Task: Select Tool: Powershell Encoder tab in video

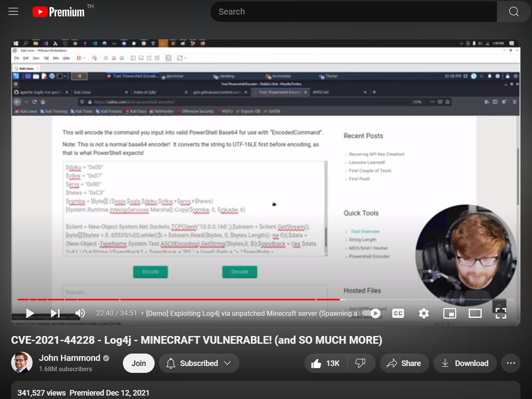Action: (279, 92)
